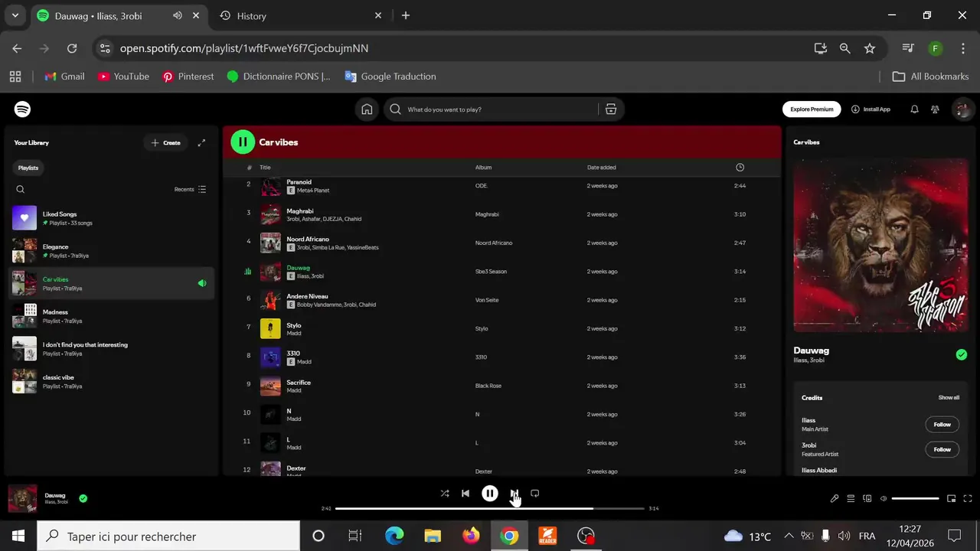The height and width of the screenshot is (551, 980).
Task: Follow featured artist 3robi
Action: [x=942, y=449]
